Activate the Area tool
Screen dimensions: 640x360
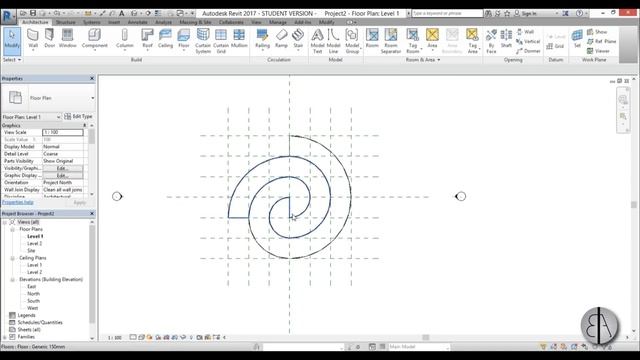[x=432, y=40]
